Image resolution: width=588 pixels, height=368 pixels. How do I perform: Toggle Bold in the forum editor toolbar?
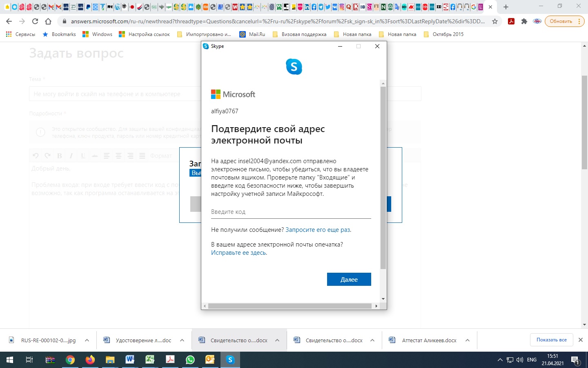(59, 156)
